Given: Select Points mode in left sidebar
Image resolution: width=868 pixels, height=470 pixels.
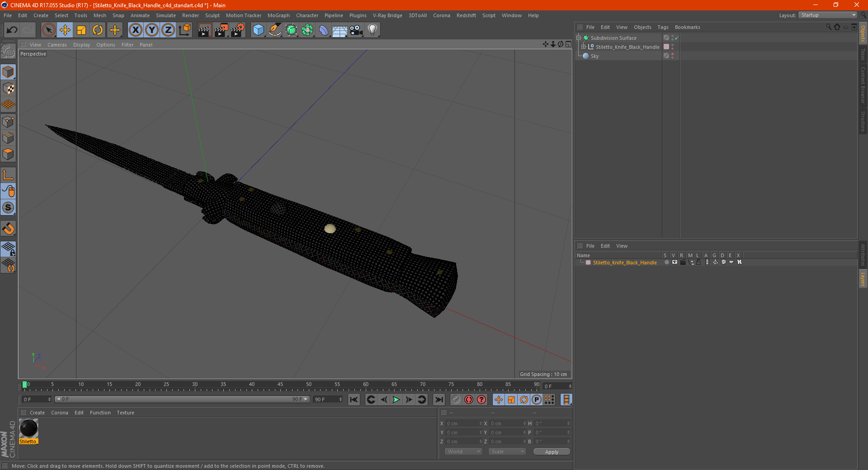Looking at the screenshot, I should pos(8,122).
